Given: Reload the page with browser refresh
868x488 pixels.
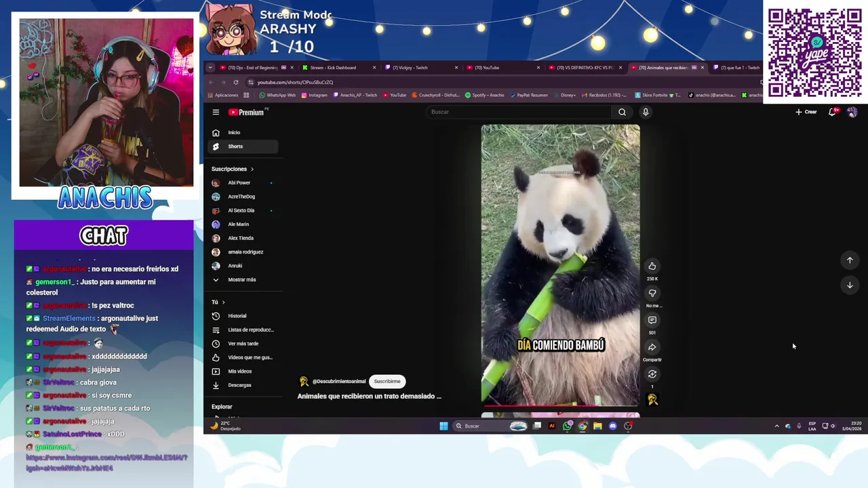Looking at the screenshot, I should click(236, 82).
